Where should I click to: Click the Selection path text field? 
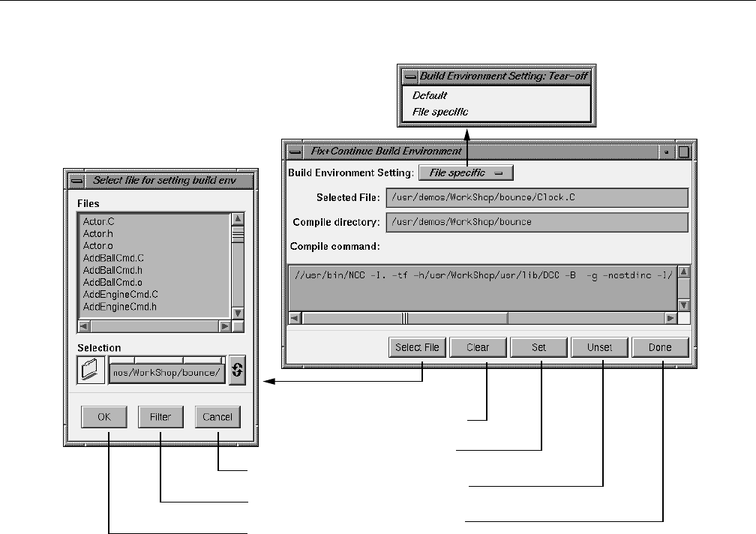click(166, 373)
